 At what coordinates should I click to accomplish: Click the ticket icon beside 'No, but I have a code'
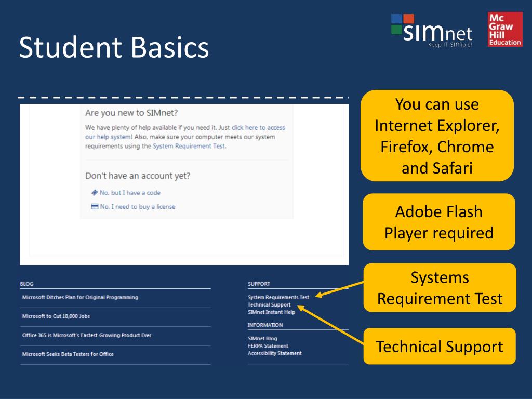pyautogui.click(x=95, y=193)
